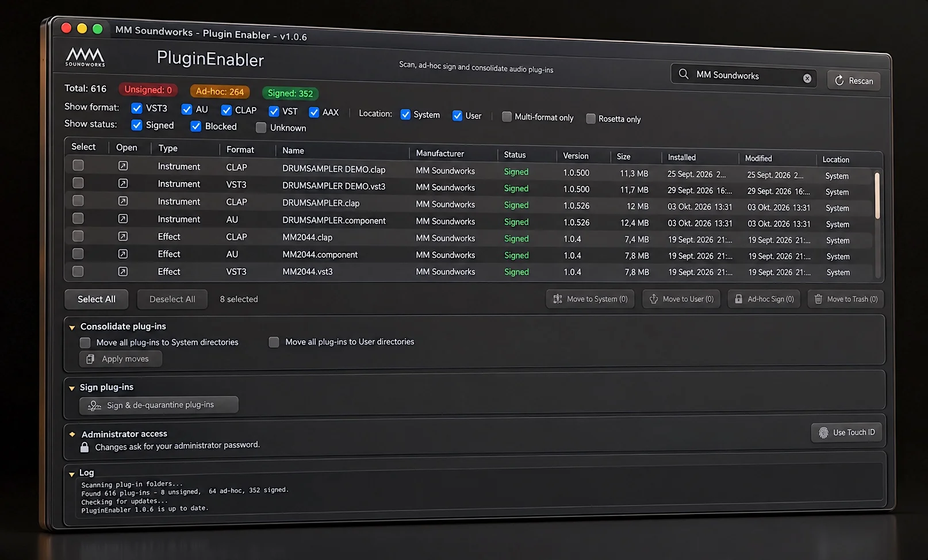Uncheck the AU format checkbox

coord(187,109)
